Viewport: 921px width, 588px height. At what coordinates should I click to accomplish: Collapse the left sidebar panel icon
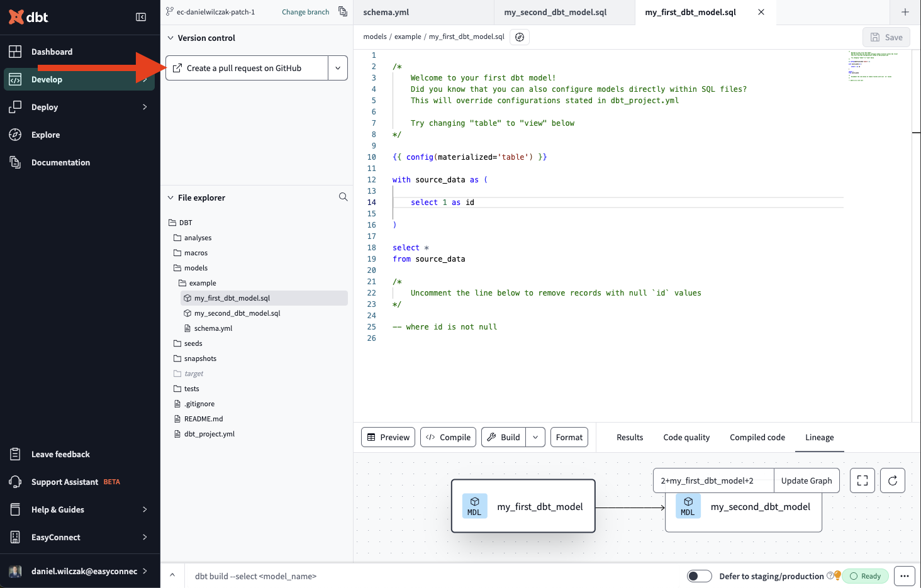click(x=141, y=17)
